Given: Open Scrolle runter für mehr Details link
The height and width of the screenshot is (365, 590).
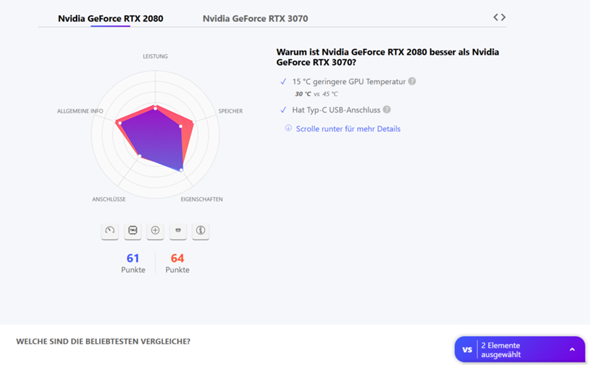Looking at the screenshot, I should [x=348, y=129].
